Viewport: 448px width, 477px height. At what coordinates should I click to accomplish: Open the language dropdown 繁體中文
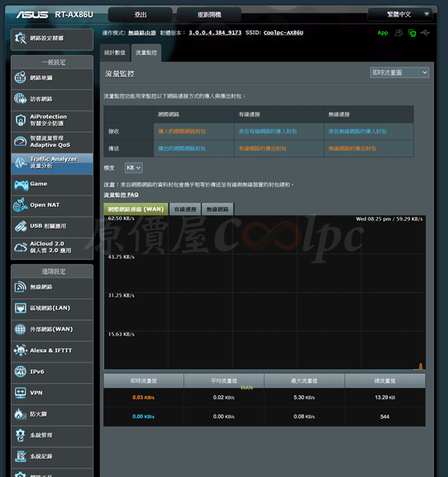tap(400, 15)
